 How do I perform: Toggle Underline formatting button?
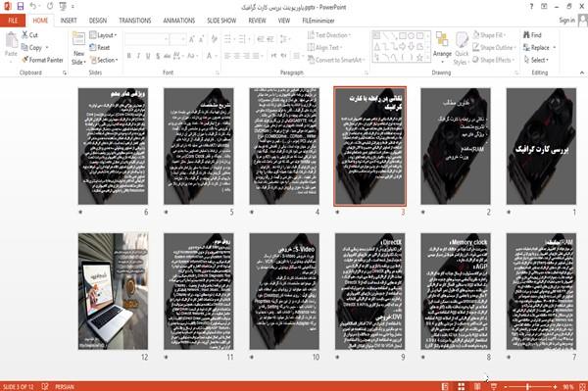click(x=148, y=56)
